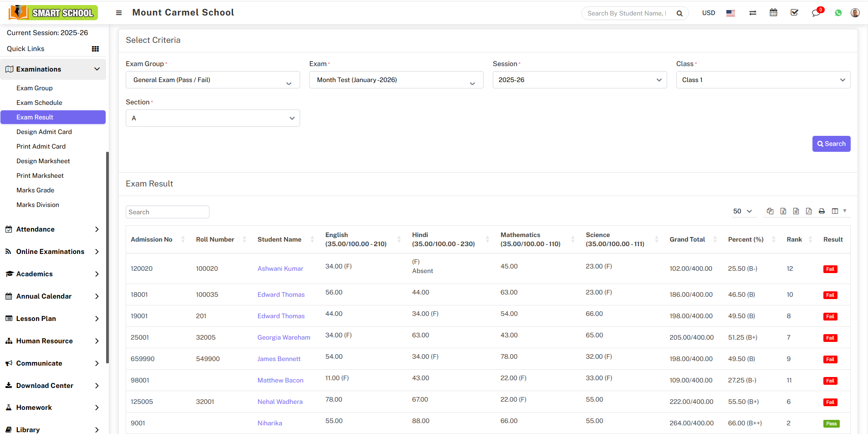Toggle sidebar with hamburger menu icon
This screenshot has height=434, width=868.
click(x=119, y=13)
